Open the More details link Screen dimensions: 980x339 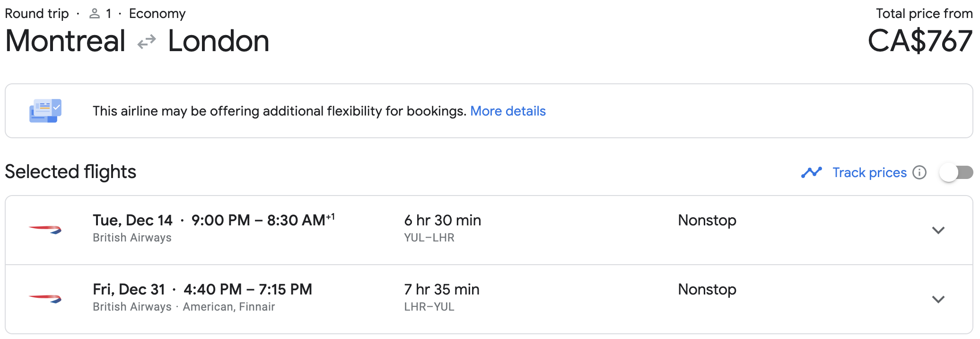click(508, 111)
